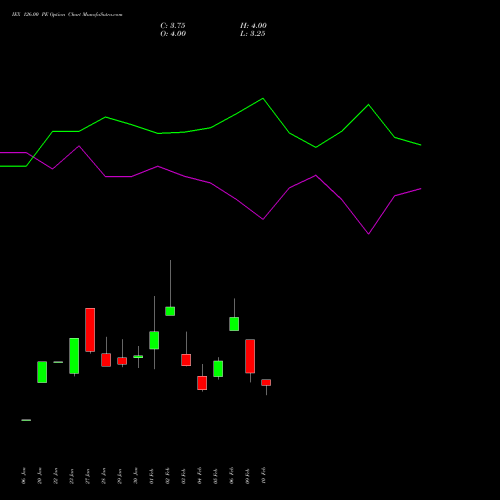Click the low value 'L: 3.25'

(253, 34)
